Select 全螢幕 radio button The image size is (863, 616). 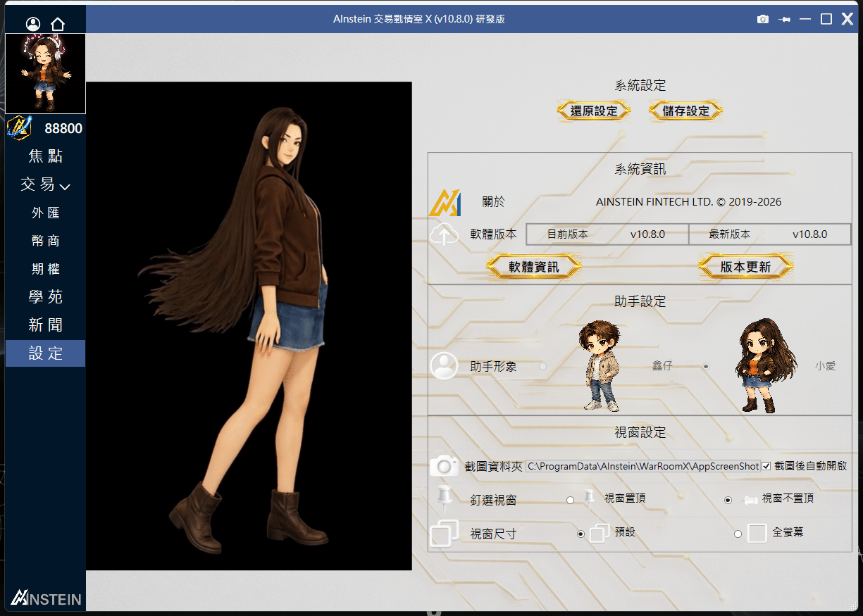click(x=738, y=534)
